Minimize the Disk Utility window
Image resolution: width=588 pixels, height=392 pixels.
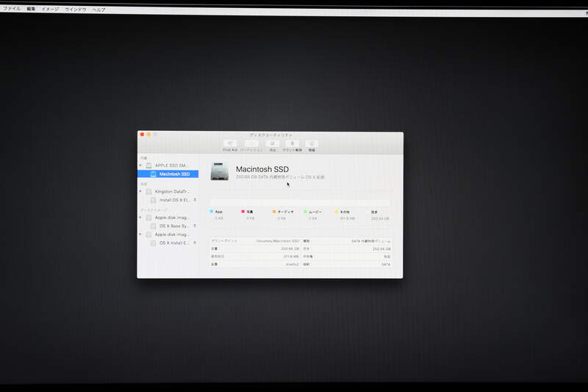click(149, 135)
